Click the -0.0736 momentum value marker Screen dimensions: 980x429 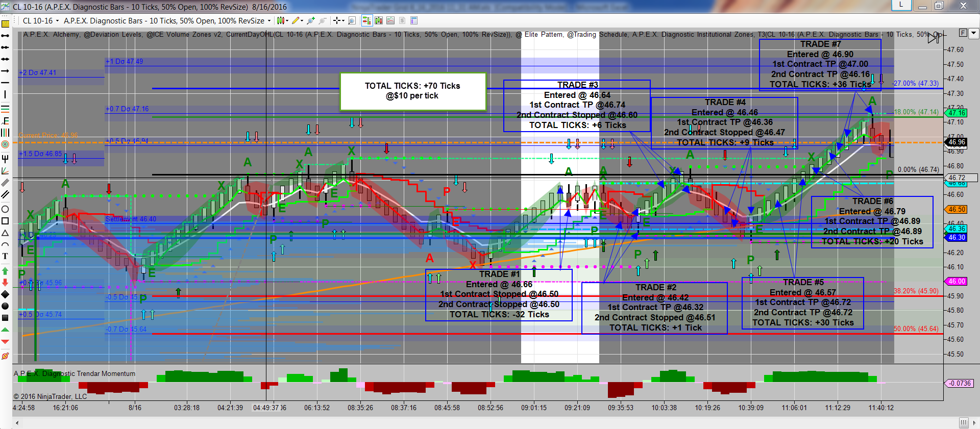960,383
